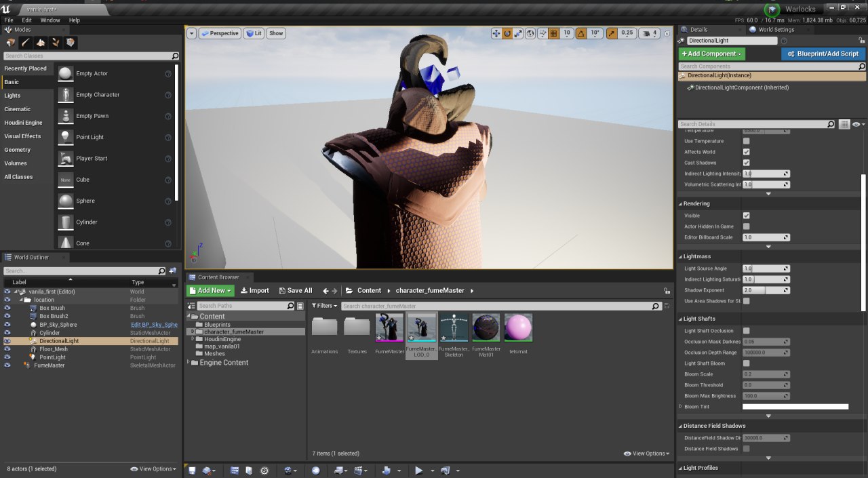
Task: Open camera speed setting in viewport
Action: [650, 33]
